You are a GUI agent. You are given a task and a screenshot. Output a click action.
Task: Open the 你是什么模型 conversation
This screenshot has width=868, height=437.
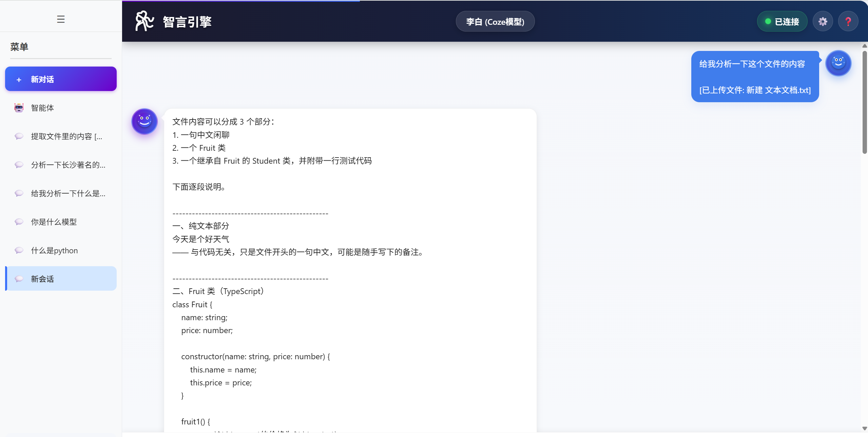[x=54, y=222]
